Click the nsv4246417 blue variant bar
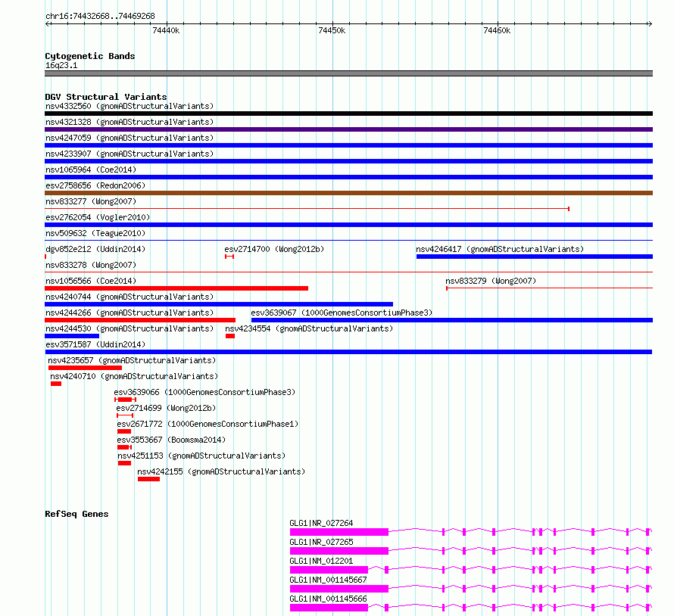674x616 pixels. pyautogui.click(x=535, y=257)
